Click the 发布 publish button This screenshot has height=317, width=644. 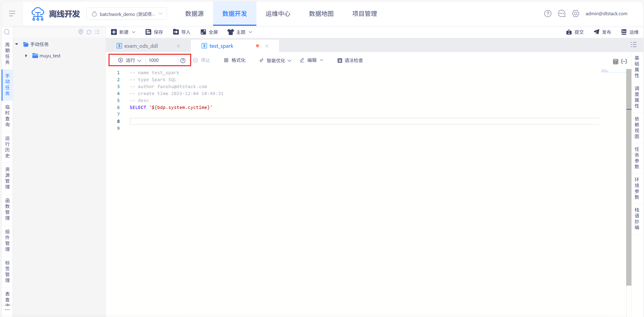point(603,32)
